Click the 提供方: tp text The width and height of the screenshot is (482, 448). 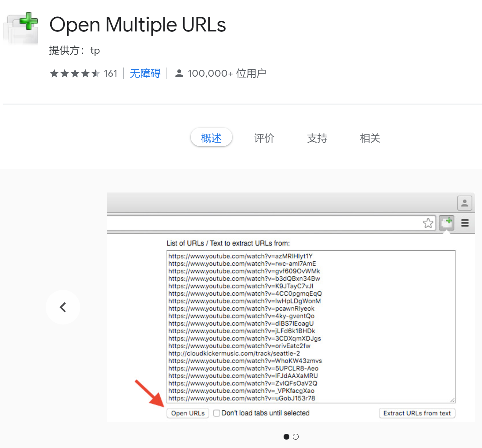click(x=74, y=51)
